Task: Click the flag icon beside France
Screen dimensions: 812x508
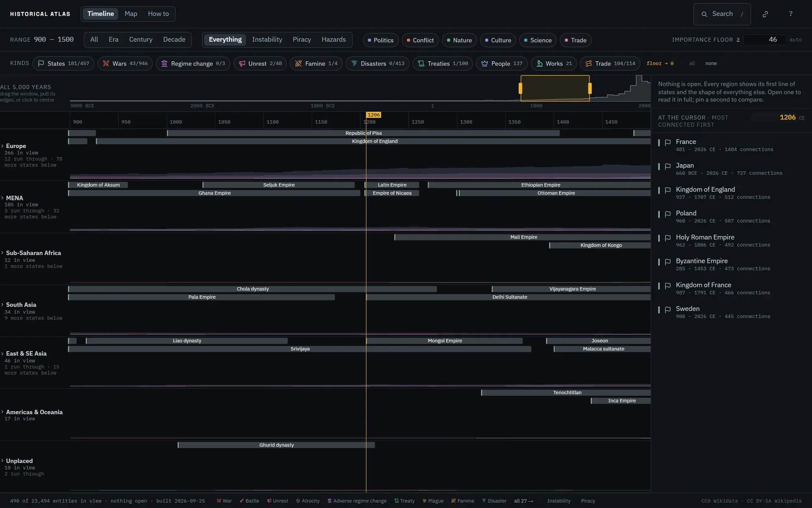Action: (x=668, y=142)
